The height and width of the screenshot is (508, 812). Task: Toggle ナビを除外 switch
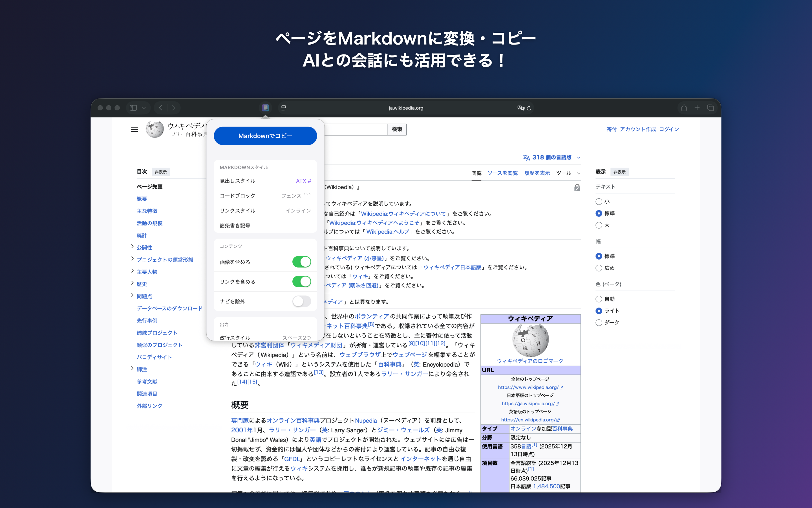[x=302, y=301]
